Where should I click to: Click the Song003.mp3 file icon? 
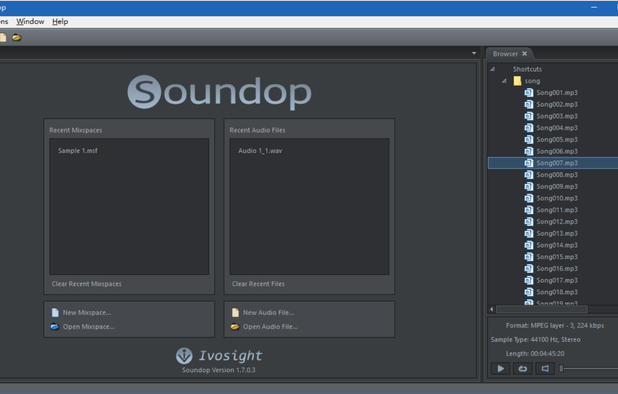click(529, 116)
